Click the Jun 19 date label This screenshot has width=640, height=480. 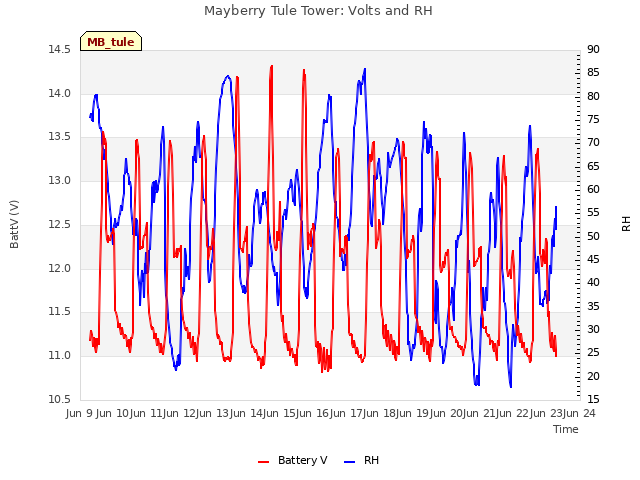[x=413, y=413]
